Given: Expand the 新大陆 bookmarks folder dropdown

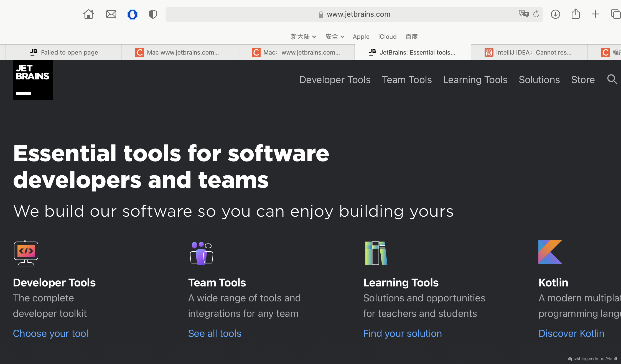Looking at the screenshot, I should 303,37.
